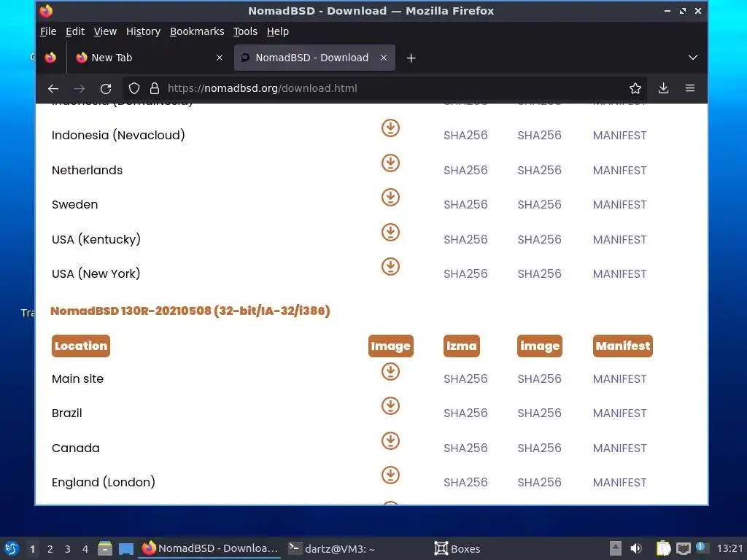Open tracking protection shield icon
This screenshot has width=747, height=560.
(x=134, y=88)
